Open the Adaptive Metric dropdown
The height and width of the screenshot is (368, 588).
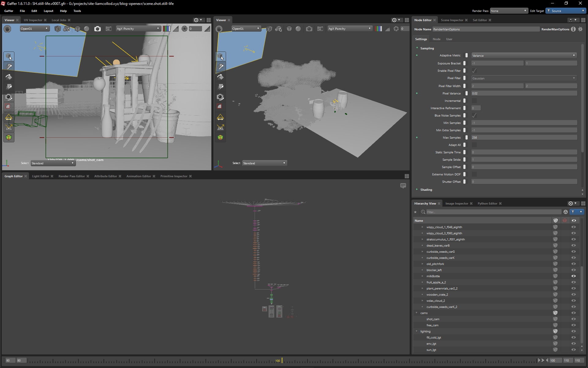pyautogui.click(x=524, y=56)
